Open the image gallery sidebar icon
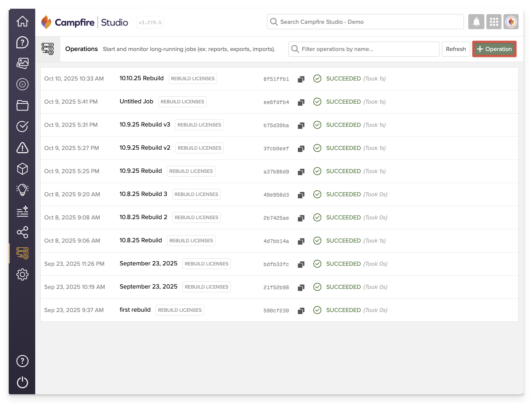The width and height of the screenshot is (532, 403). point(22,63)
